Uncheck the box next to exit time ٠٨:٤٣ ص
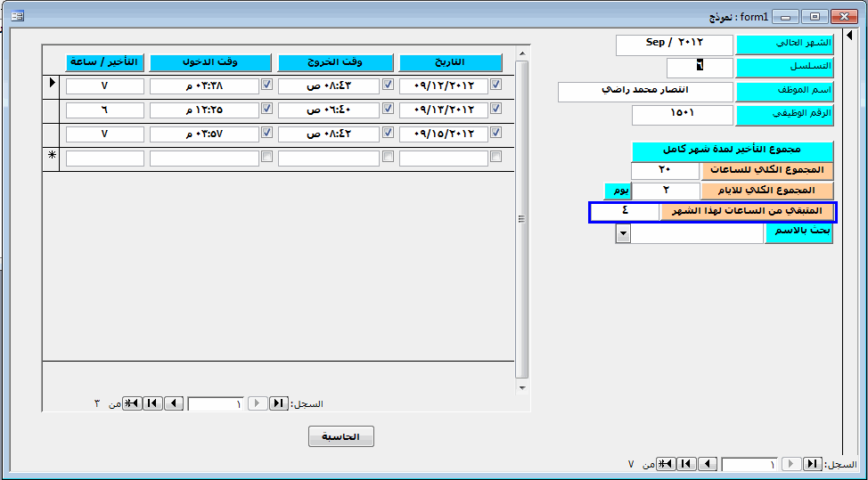Image resolution: width=868 pixels, height=480 pixels. tap(388, 85)
